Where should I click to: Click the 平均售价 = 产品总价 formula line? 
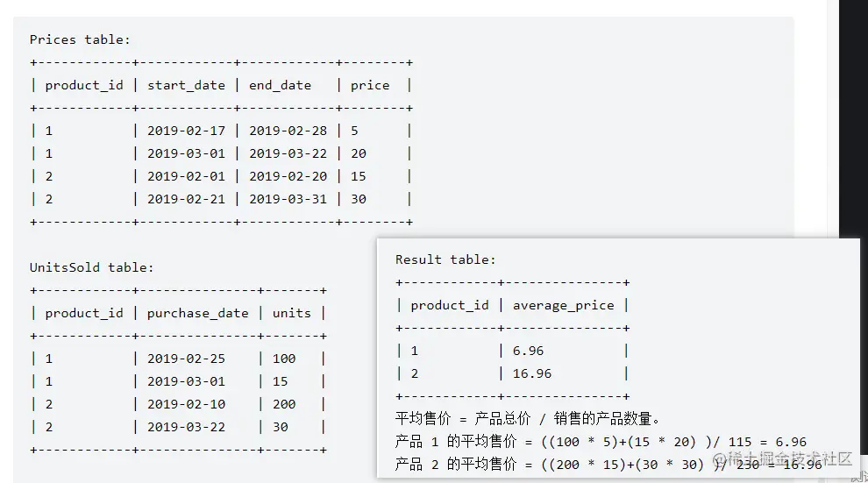(x=528, y=419)
